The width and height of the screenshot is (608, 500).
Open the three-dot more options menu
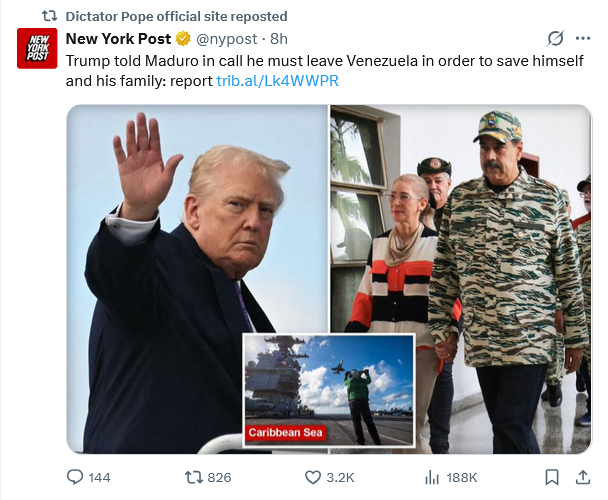coord(583,38)
